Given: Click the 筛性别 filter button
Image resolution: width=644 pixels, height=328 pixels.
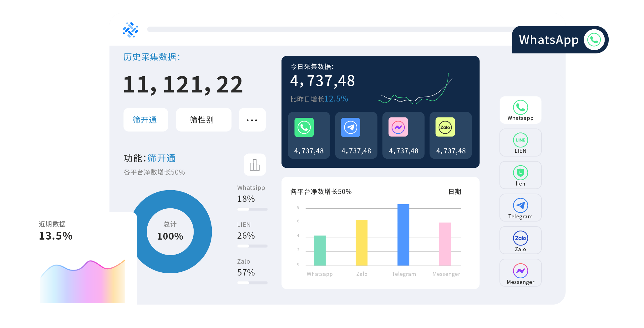Looking at the screenshot, I should tap(204, 120).
